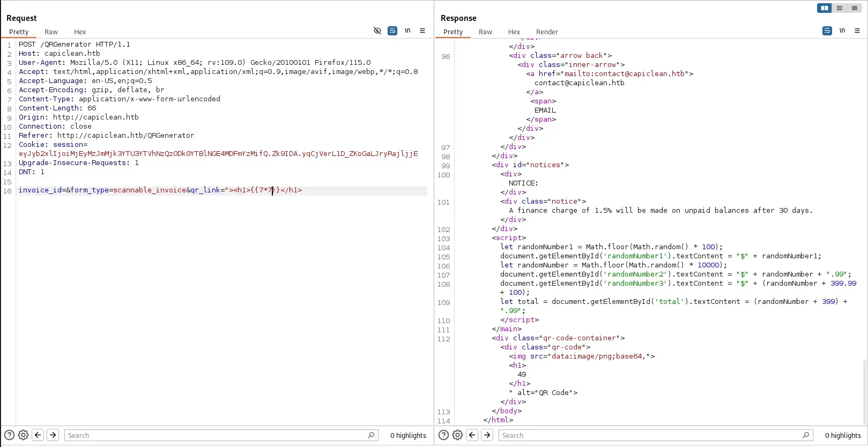Go to previous search match in Response
The height and width of the screenshot is (447, 868).
(472, 435)
